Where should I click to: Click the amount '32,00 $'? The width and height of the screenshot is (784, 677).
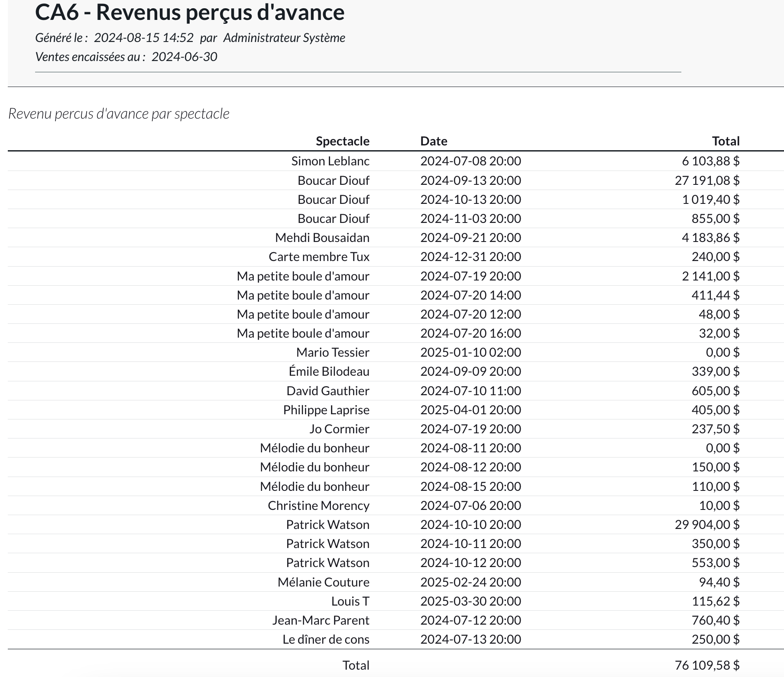point(719,333)
